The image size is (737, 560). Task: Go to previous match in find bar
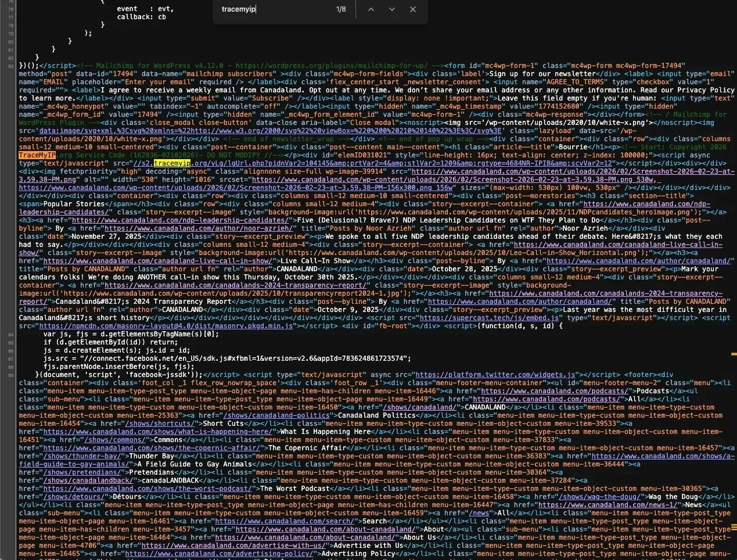(371, 9)
